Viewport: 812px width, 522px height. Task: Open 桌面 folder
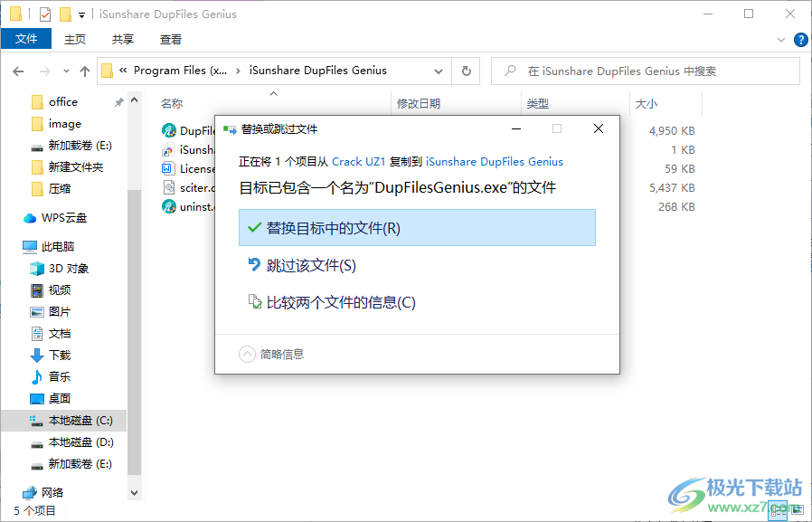tap(59, 399)
